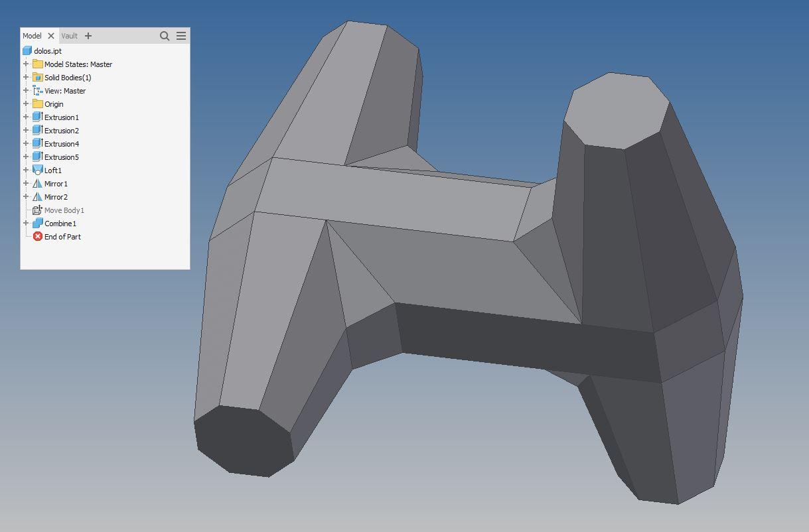Viewport: 809px width, 532px height.
Task: Click the plus icon to add a browser tab
Action: (88, 36)
